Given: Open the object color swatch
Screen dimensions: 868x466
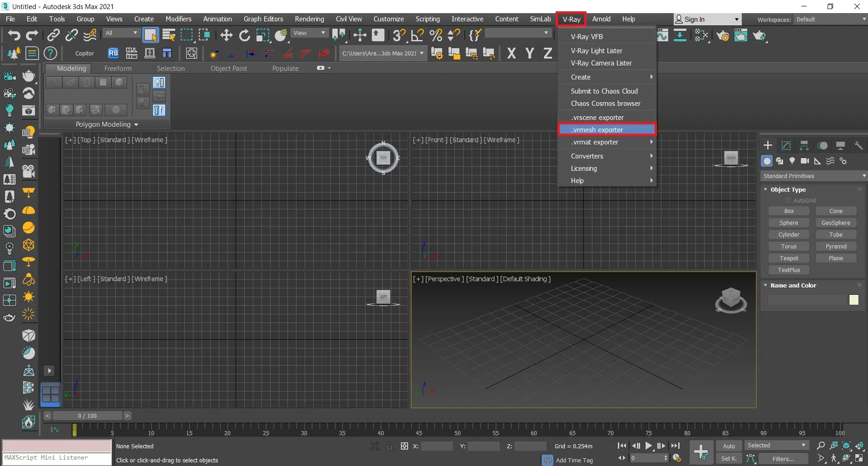Looking at the screenshot, I should coord(853,300).
